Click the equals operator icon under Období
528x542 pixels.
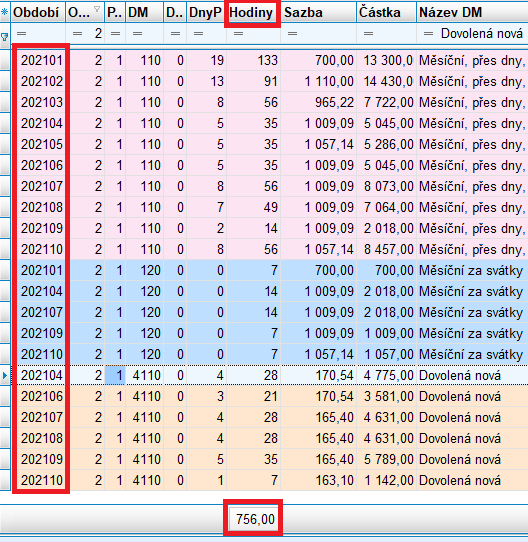[21, 34]
